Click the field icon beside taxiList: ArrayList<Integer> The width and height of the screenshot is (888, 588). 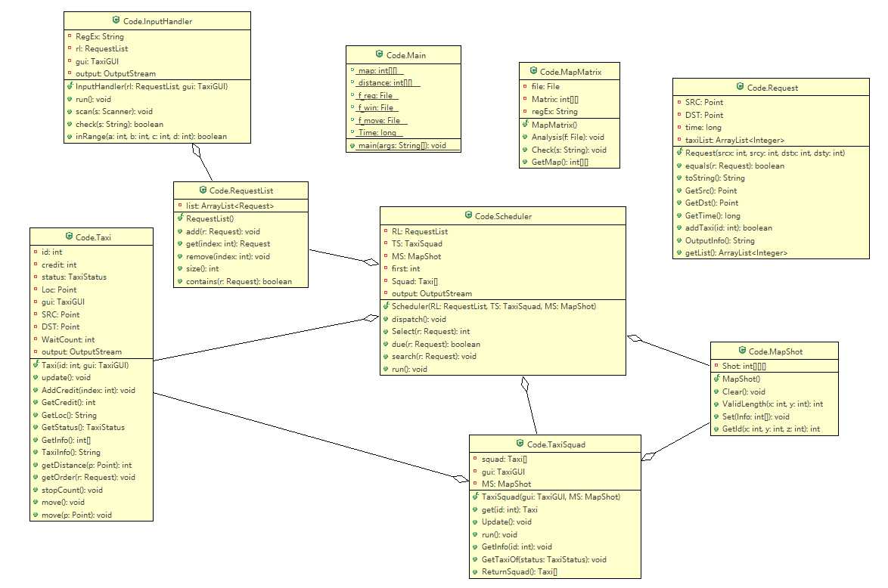coord(679,140)
